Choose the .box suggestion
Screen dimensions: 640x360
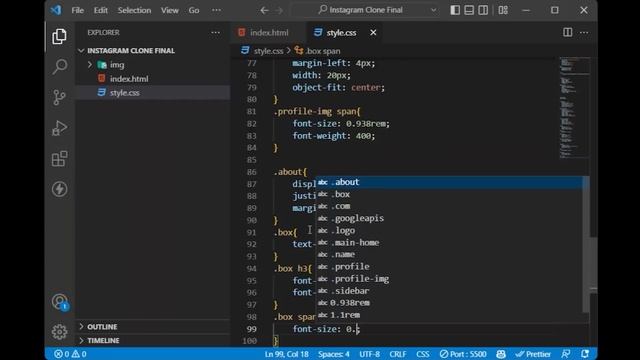point(450,194)
